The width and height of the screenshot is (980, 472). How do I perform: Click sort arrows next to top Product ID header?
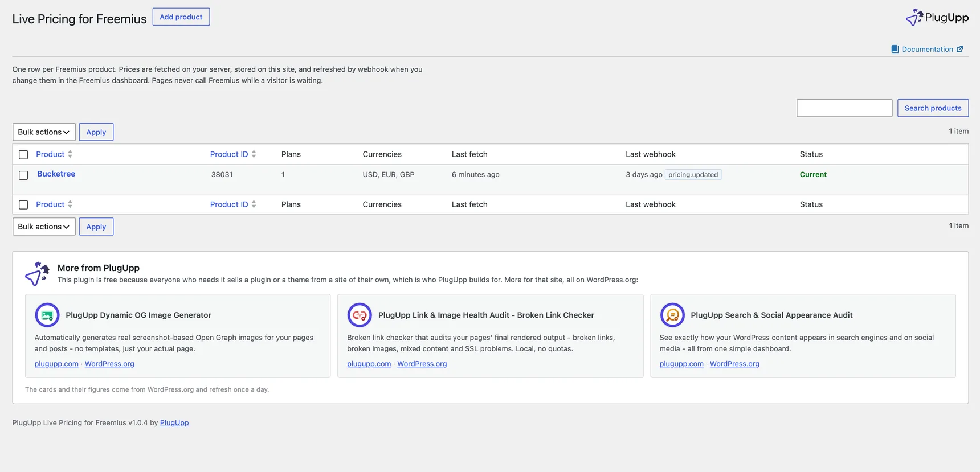point(254,154)
